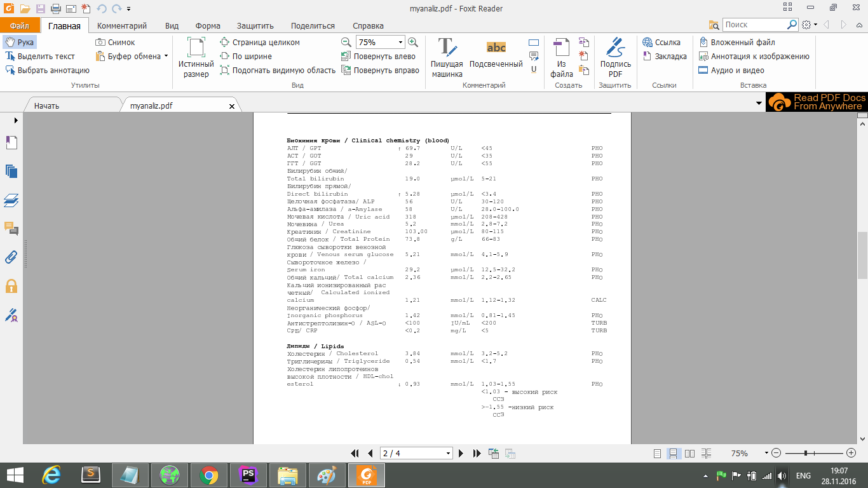868x488 pixels.
Task: Go to the next page arrow
Action: (461, 453)
